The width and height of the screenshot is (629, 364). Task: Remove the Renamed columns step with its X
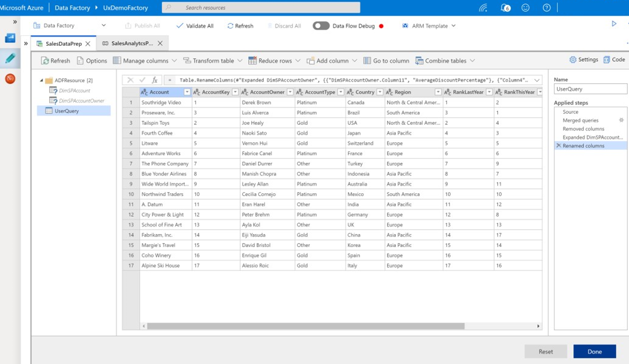tap(559, 146)
